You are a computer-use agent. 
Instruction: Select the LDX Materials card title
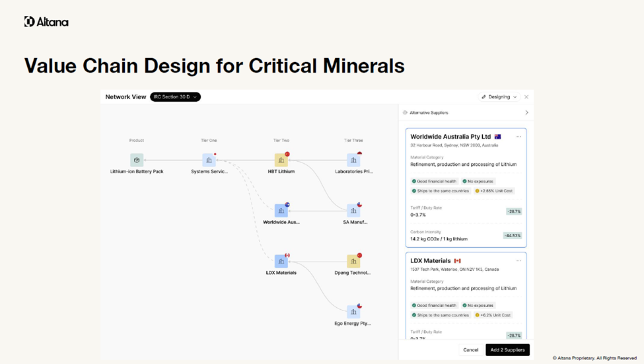point(431,261)
